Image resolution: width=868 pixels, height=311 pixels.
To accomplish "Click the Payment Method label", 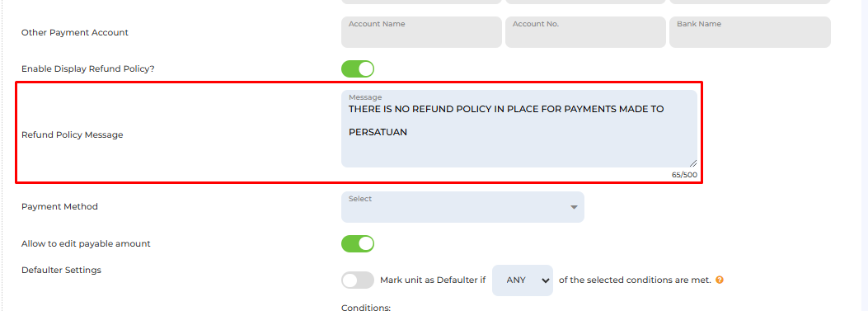I will [59, 207].
